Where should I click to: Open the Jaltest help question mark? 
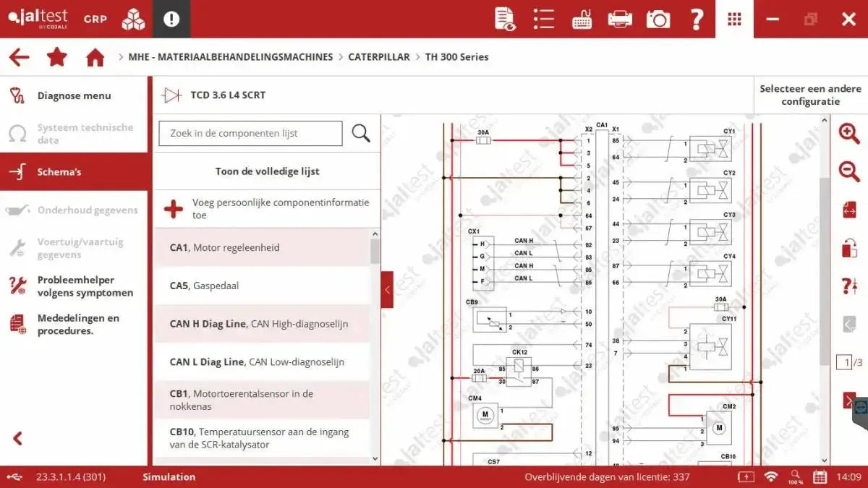click(697, 19)
